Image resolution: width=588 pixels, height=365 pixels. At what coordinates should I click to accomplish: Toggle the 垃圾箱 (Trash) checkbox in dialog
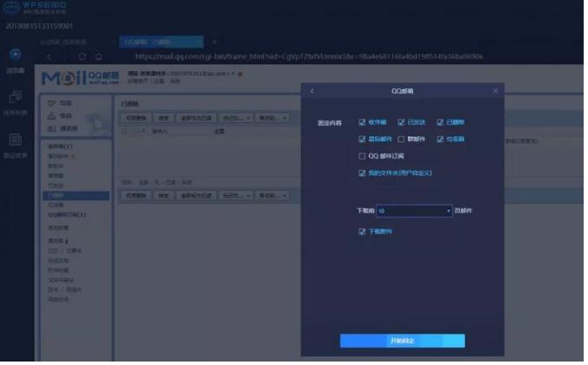(440, 140)
